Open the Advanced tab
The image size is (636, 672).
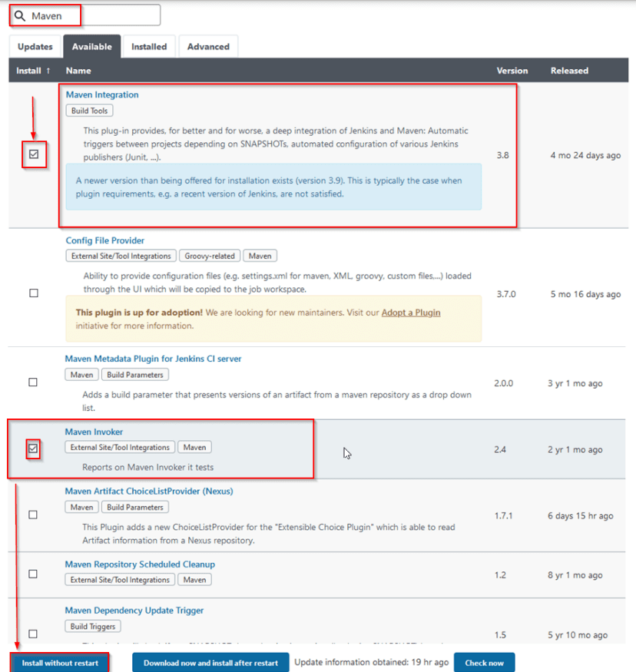tap(208, 47)
